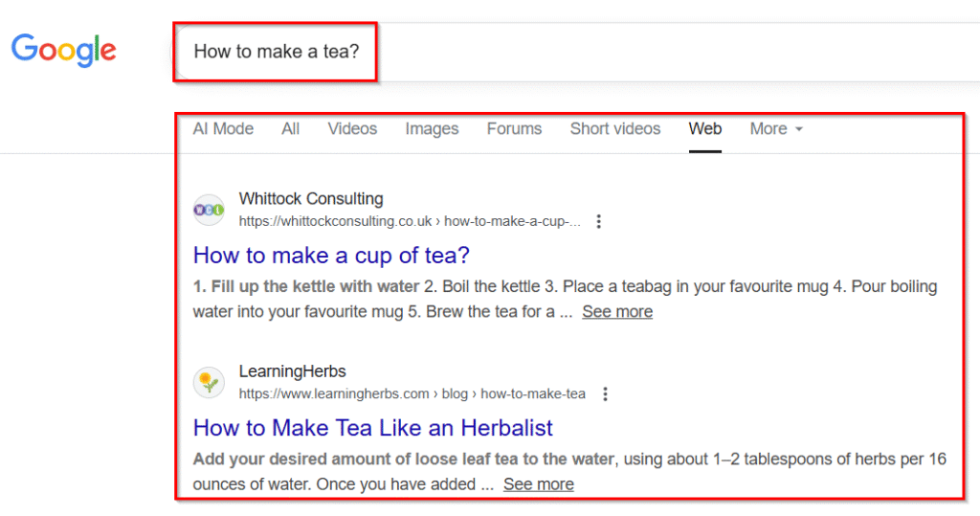Switch to the AI Mode tab

223,129
